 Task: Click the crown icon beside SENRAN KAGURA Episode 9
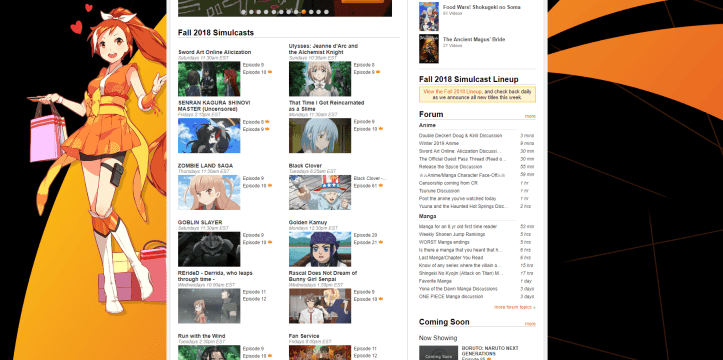point(267,129)
